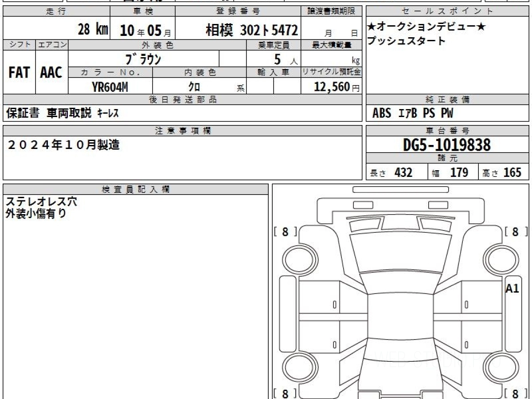This screenshot has width=532, height=399.
Task: Click the 検査員記入欄 header
Action: pyautogui.click(x=136, y=189)
